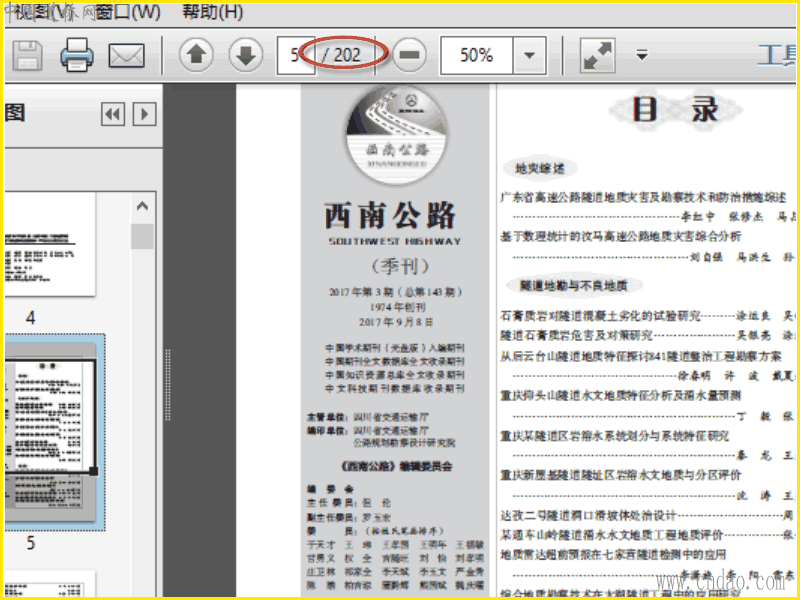Click the panel splitter grip handle
This screenshot has width=800, height=600.
168,385
